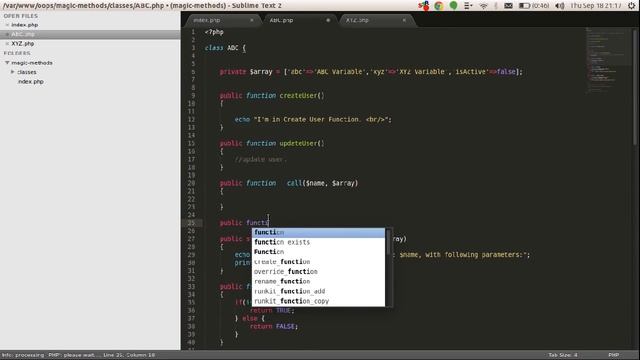Click the '} else {' line
This screenshot has width=640, height=360.
[x=250, y=318]
